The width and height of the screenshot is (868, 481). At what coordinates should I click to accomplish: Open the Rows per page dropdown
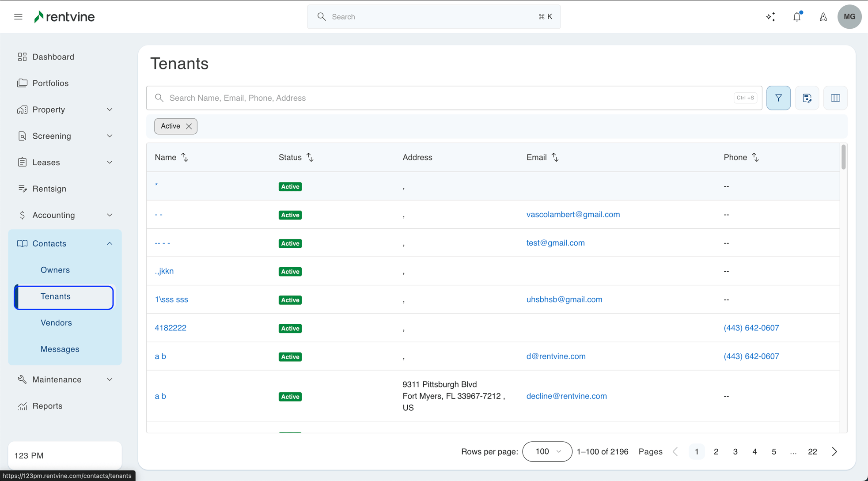[547, 451]
